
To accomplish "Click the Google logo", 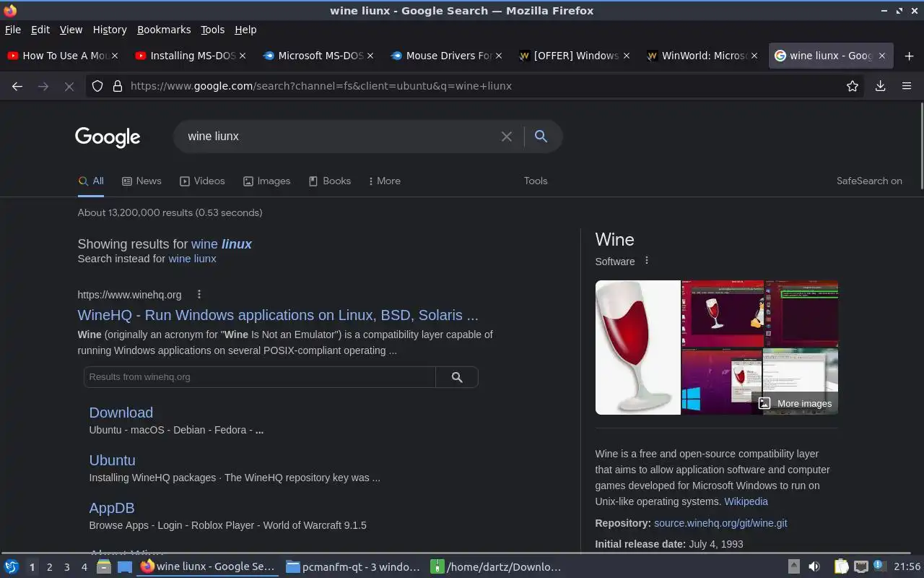I will pos(108,137).
